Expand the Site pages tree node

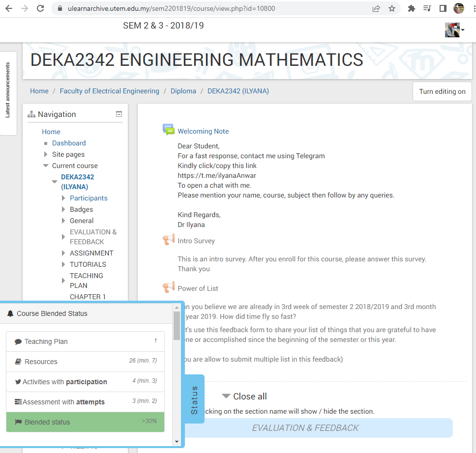(46, 154)
